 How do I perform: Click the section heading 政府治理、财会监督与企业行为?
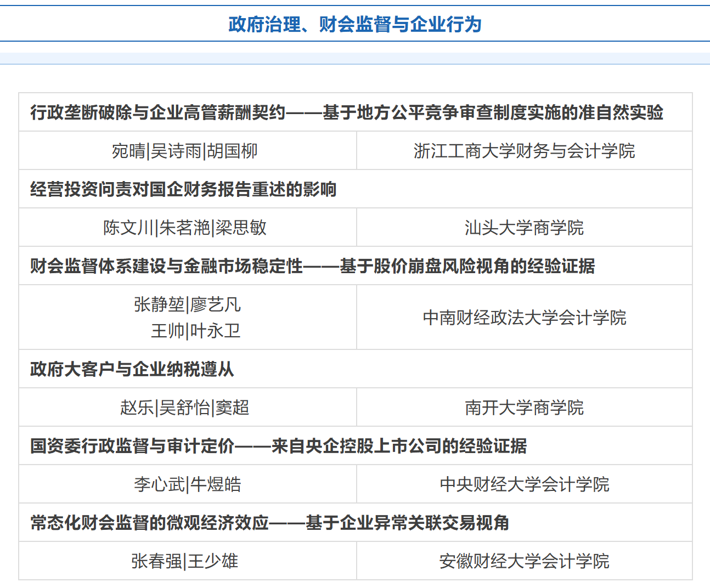tap(354, 25)
